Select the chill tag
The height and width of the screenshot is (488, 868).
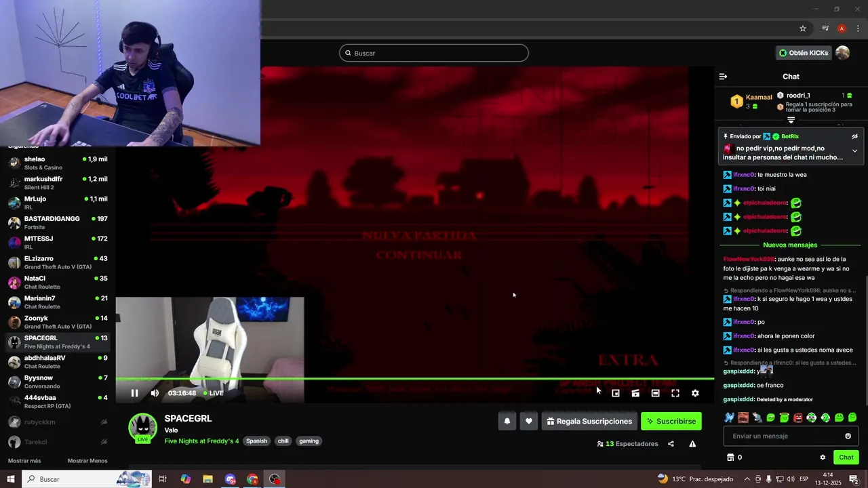[283, 441]
